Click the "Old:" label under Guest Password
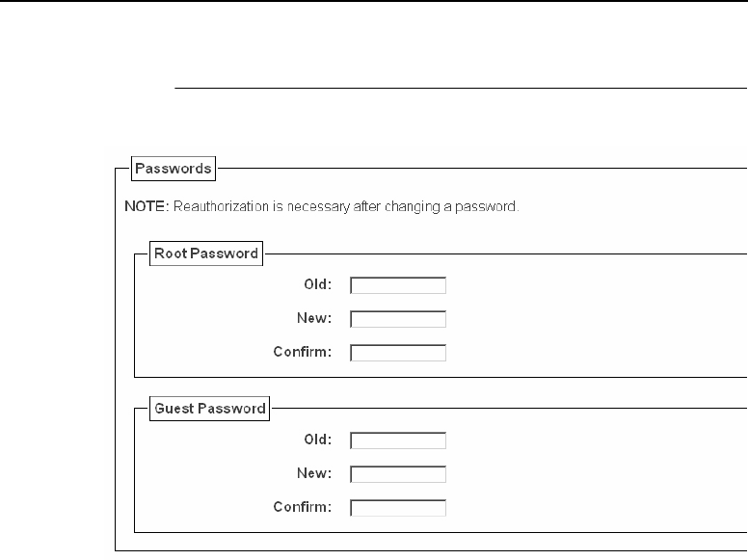Image resolution: width=748 pixels, height=560 pixels. pyautogui.click(x=317, y=440)
